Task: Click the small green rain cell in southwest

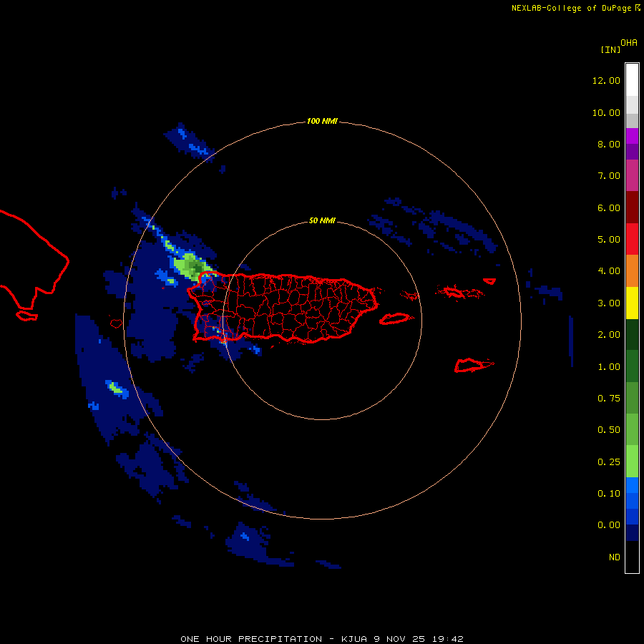Action: click(117, 388)
